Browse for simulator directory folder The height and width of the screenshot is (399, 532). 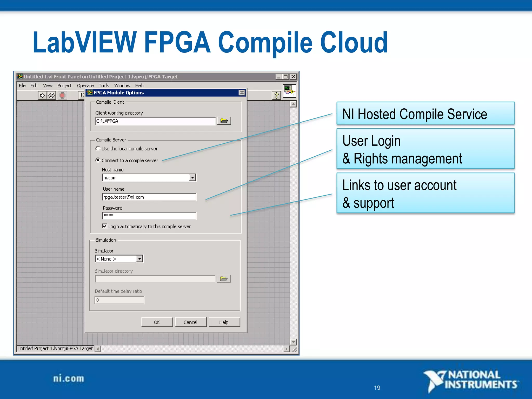pyautogui.click(x=223, y=279)
